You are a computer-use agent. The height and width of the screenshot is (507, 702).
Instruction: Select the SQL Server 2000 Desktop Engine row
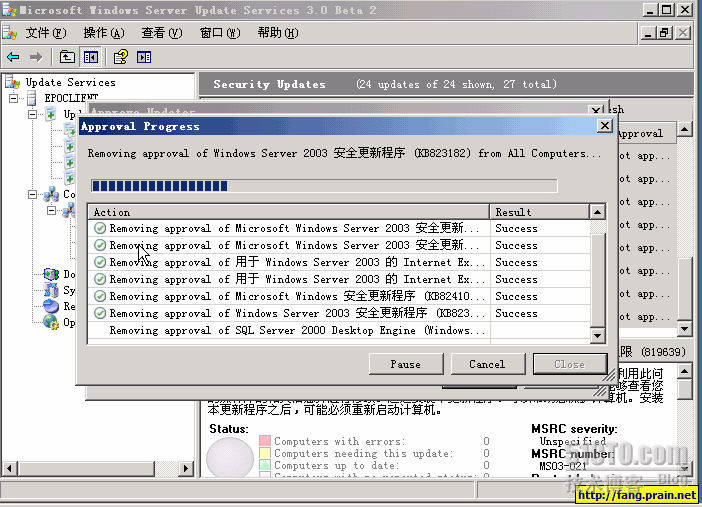point(339,331)
